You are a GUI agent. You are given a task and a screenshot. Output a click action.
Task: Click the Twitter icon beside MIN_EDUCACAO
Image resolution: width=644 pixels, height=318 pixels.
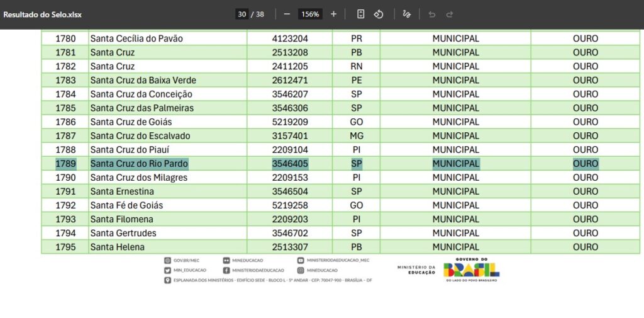[167, 270]
